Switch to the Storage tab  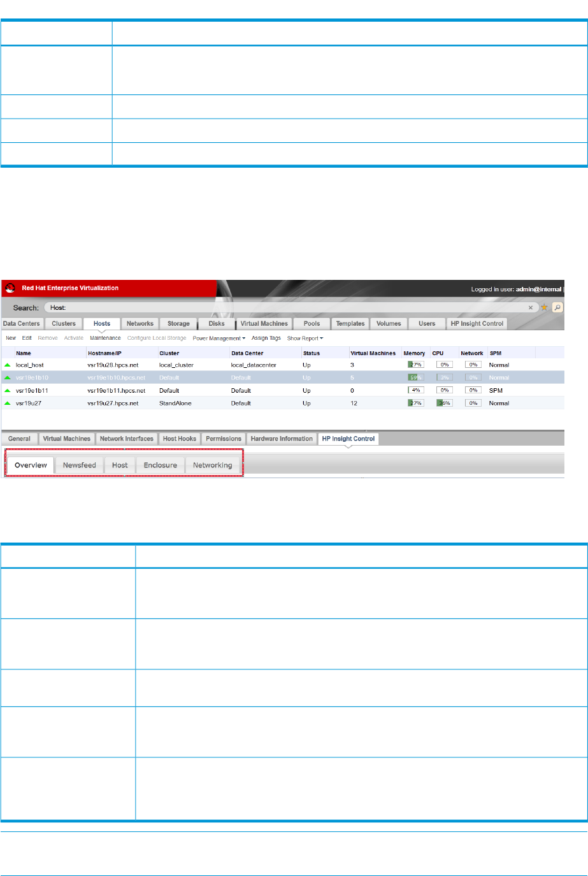(178, 324)
